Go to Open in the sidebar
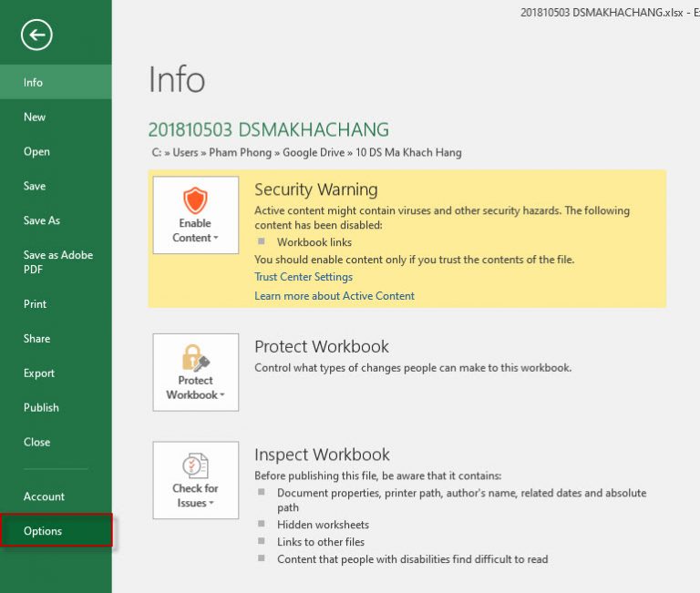The height and width of the screenshot is (593, 700). 36,151
